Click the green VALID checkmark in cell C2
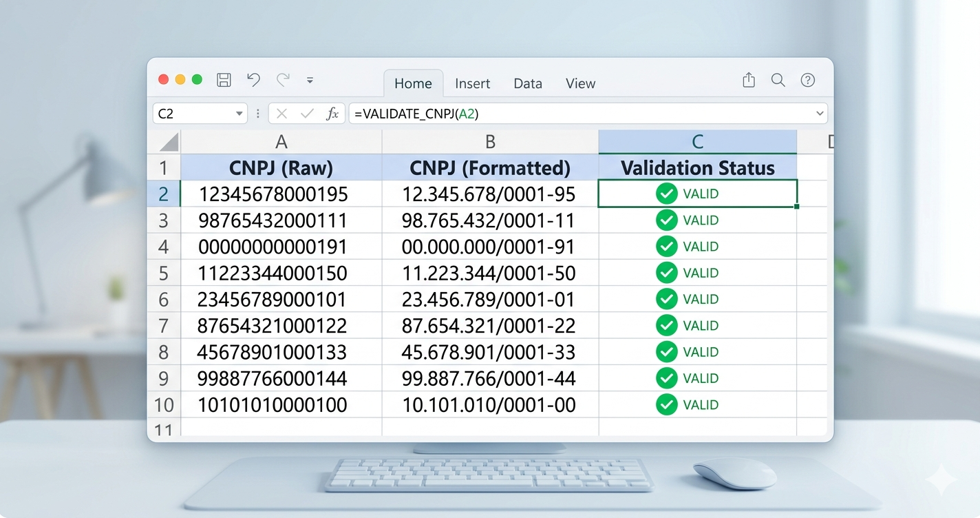Screen dimensions: 980x518 [666, 194]
